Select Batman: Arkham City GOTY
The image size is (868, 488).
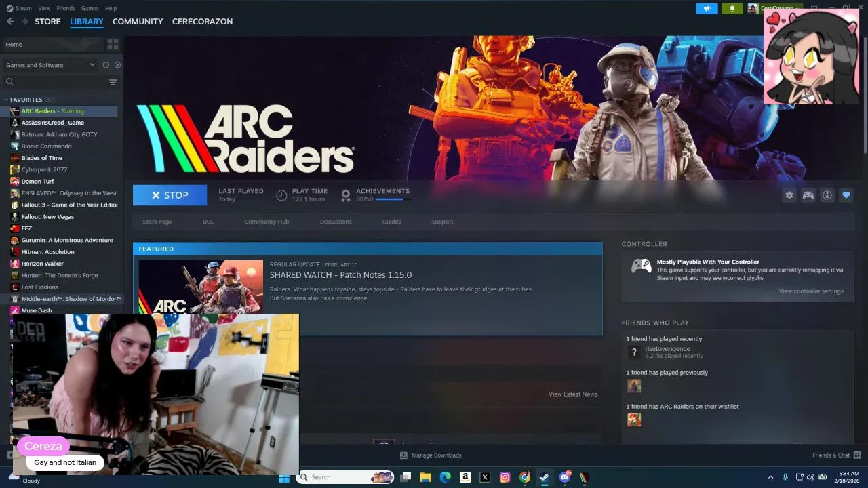point(59,134)
